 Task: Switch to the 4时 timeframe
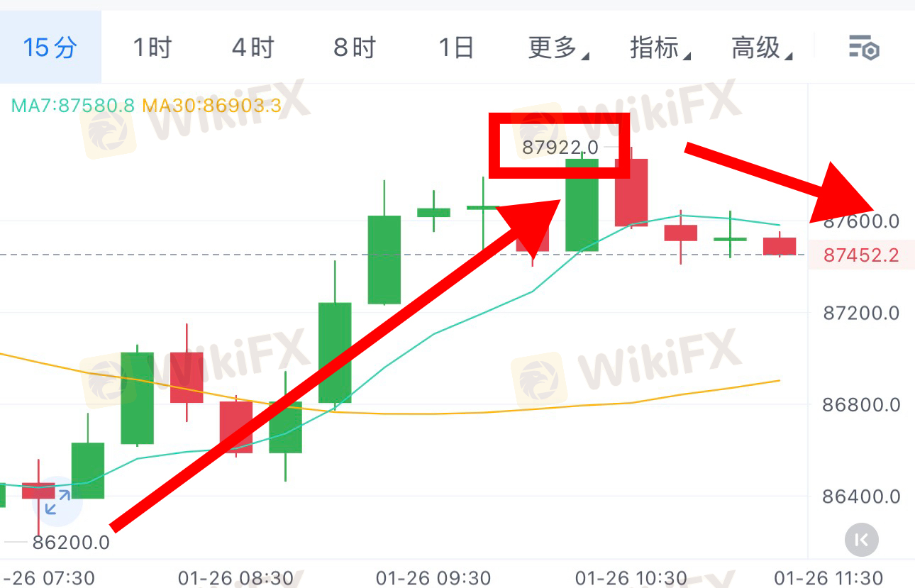pyautogui.click(x=253, y=48)
